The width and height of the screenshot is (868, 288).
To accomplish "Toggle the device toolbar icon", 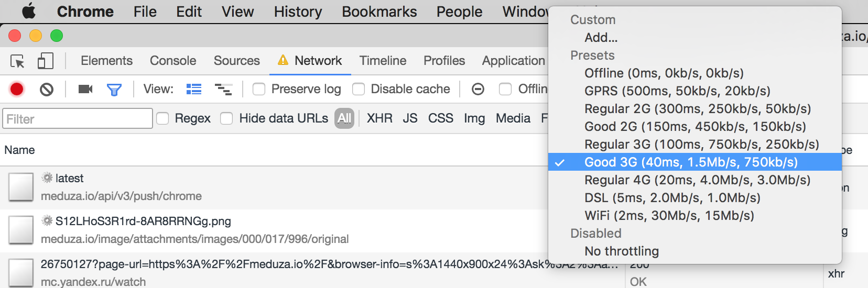I will pyautogui.click(x=46, y=61).
